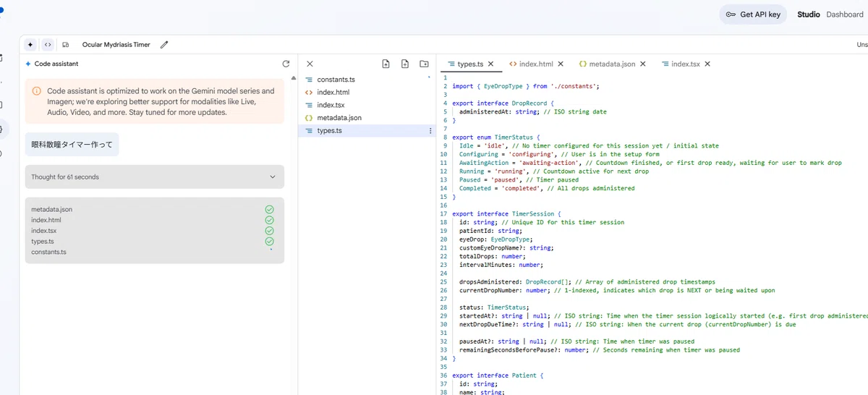Click the Code assistant panel heading
Image resolution: width=868 pixels, height=395 pixels.
point(56,64)
